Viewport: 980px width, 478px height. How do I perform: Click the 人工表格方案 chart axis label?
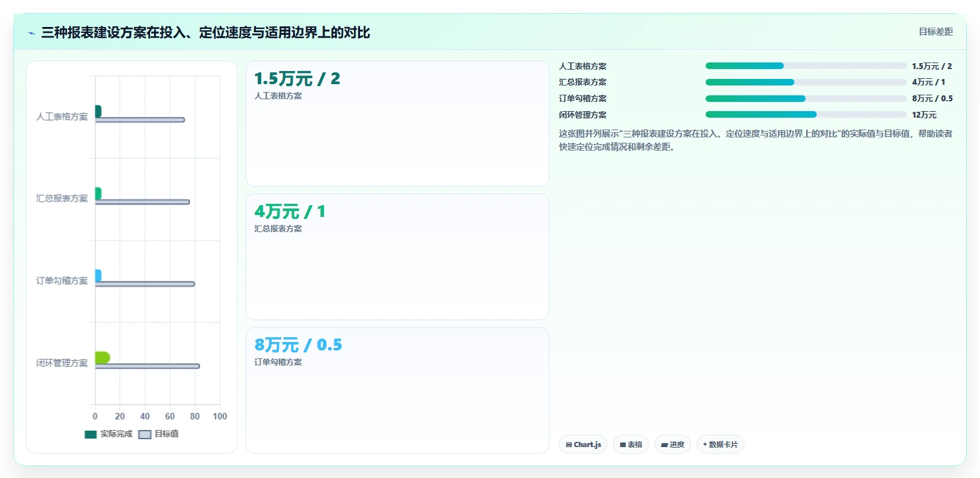click(x=62, y=116)
